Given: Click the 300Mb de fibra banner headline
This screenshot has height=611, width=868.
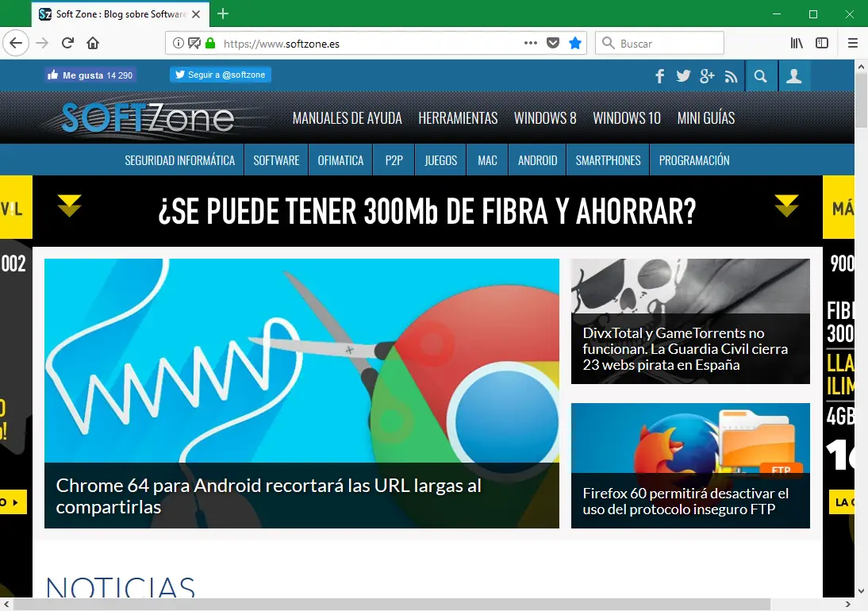Looking at the screenshot, I should 427,211.
